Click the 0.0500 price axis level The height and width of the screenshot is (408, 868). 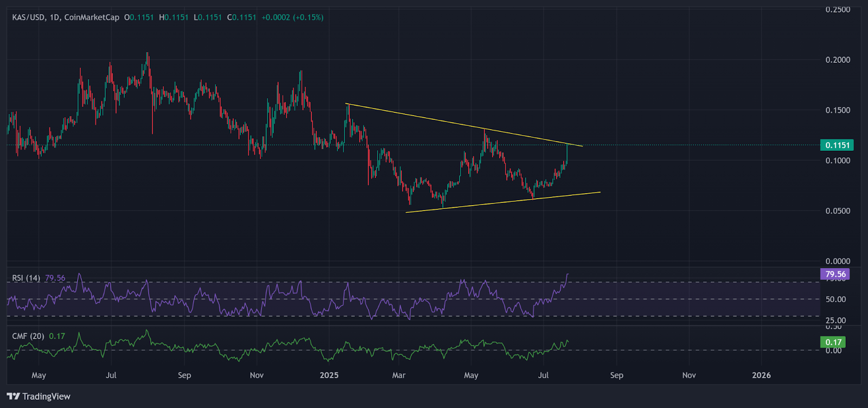pyautogui.click(x=838, y=211)
